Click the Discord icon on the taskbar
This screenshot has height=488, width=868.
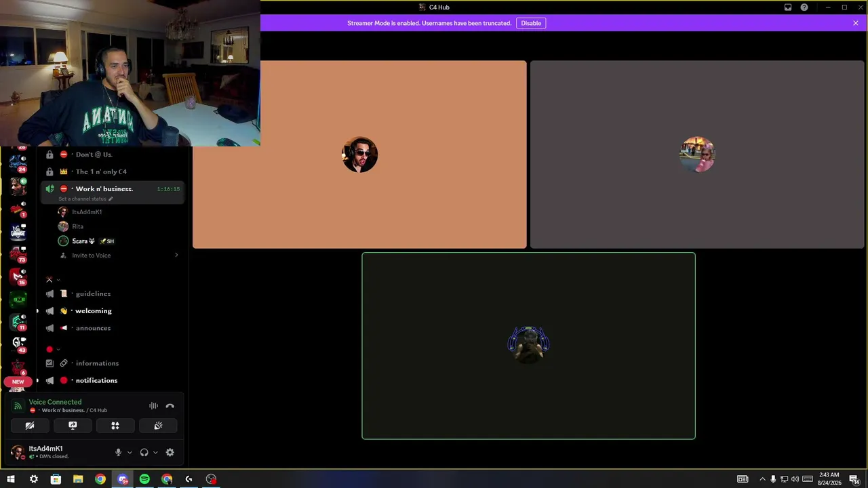[x=122, y=479]
